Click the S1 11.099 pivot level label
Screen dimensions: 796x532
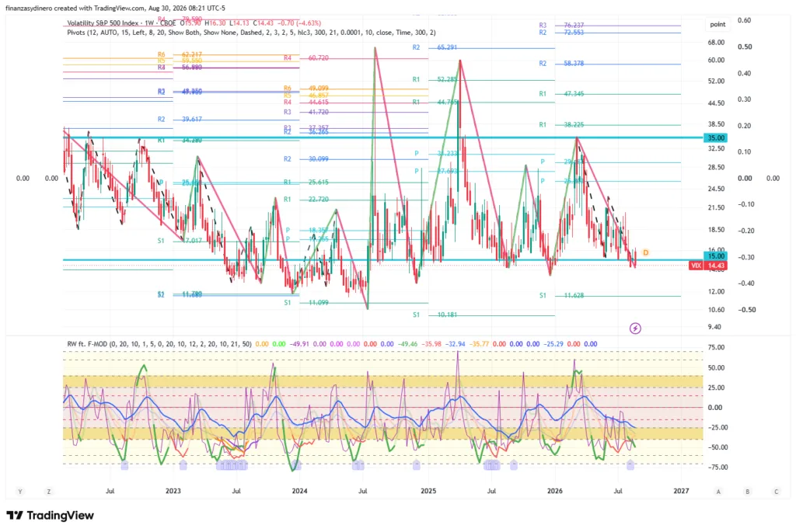[306, 303]
